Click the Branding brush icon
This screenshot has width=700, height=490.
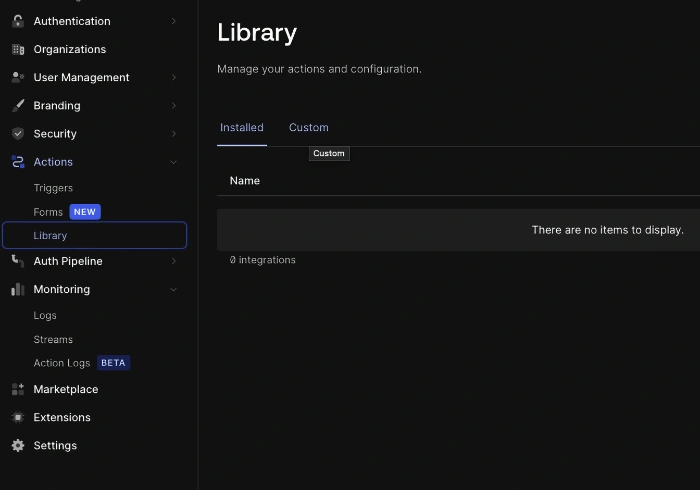pos(18,105)
